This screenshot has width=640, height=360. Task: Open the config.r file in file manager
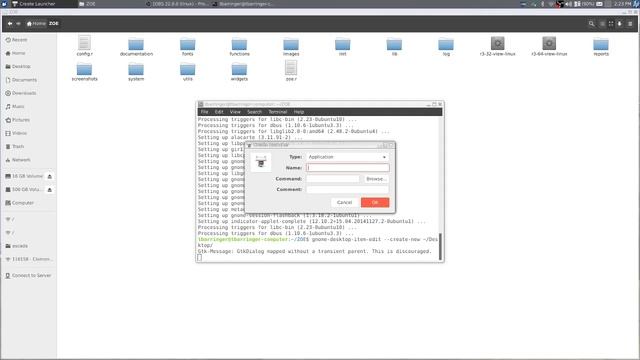coord(84,46)
